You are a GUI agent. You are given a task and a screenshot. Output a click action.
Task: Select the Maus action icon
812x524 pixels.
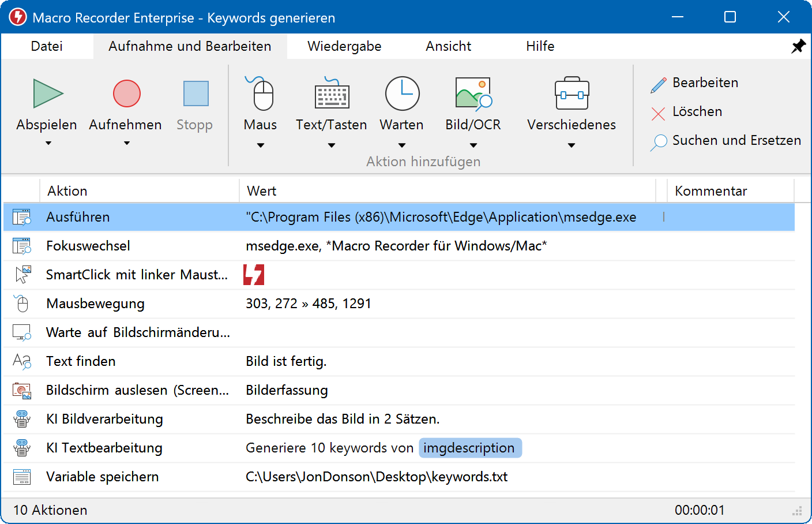pos(261,94)
